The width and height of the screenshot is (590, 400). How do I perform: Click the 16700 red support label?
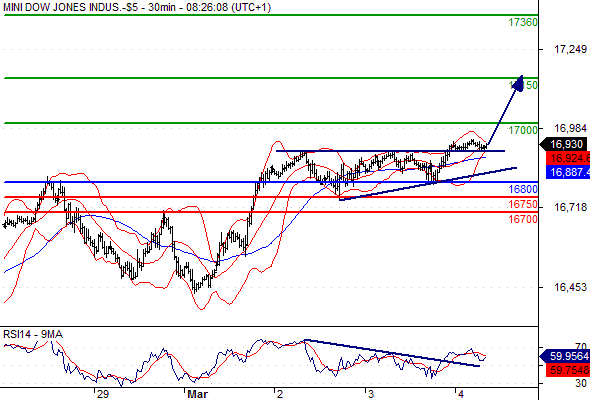[x=523, y=219]
